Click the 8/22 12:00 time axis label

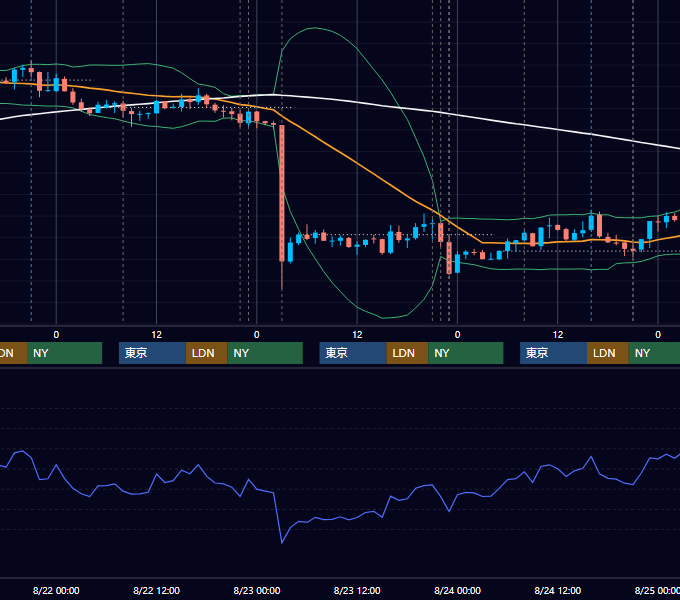click(x=156, y=590)
